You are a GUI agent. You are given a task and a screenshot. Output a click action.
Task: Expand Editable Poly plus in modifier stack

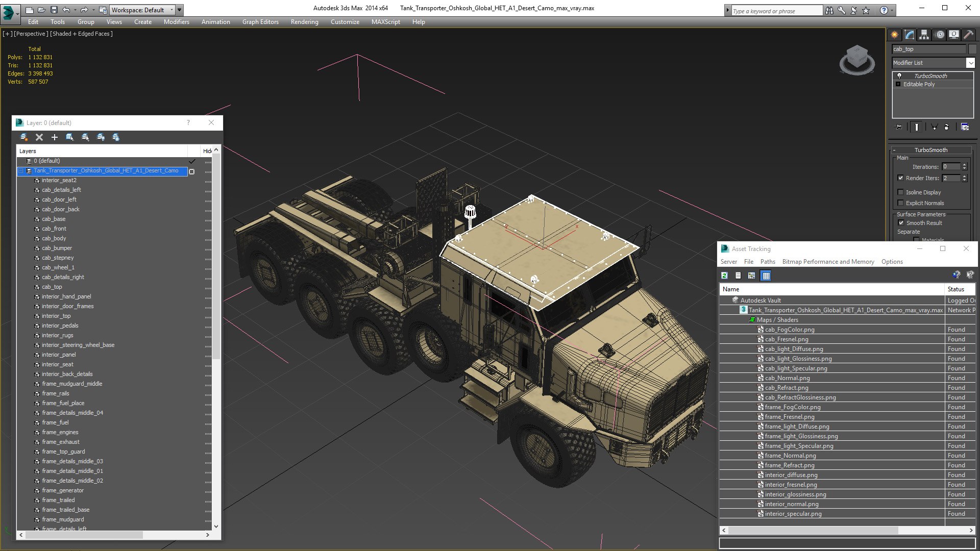898,84
